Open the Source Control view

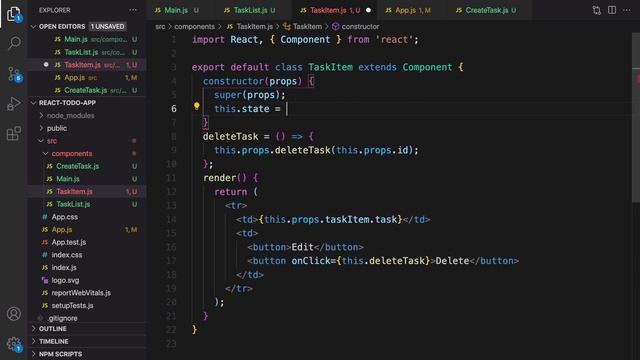click(14, 74)
